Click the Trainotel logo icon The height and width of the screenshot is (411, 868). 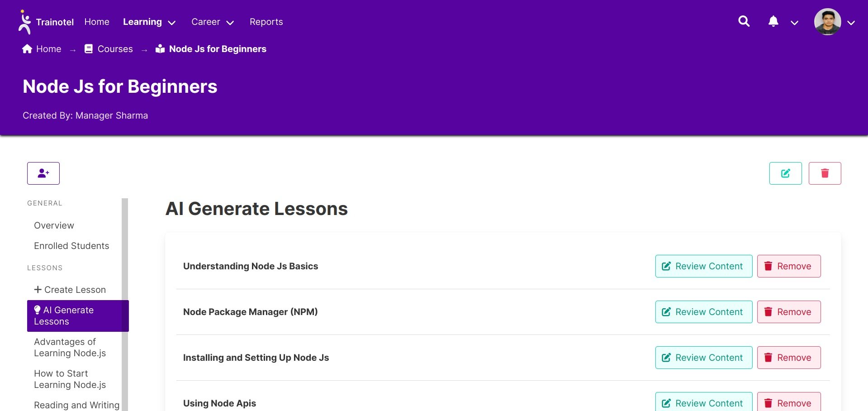tap(24, 22)
